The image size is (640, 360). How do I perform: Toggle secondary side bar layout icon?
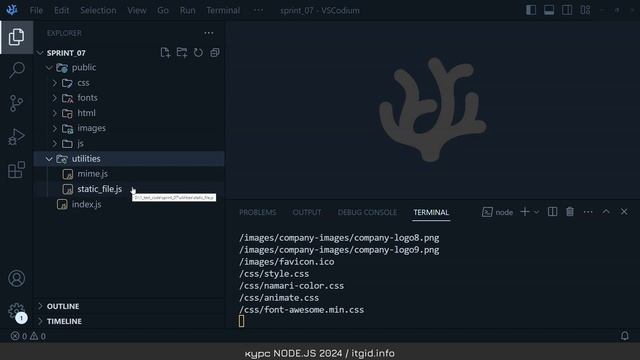coord(567,10)
